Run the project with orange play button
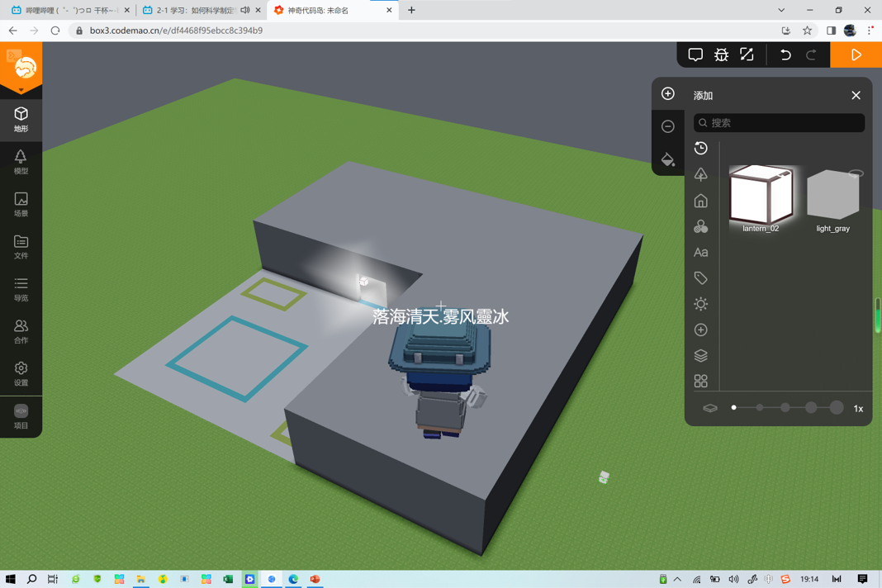The width and height of the screenshot is (882, 588). coord(856,55)
